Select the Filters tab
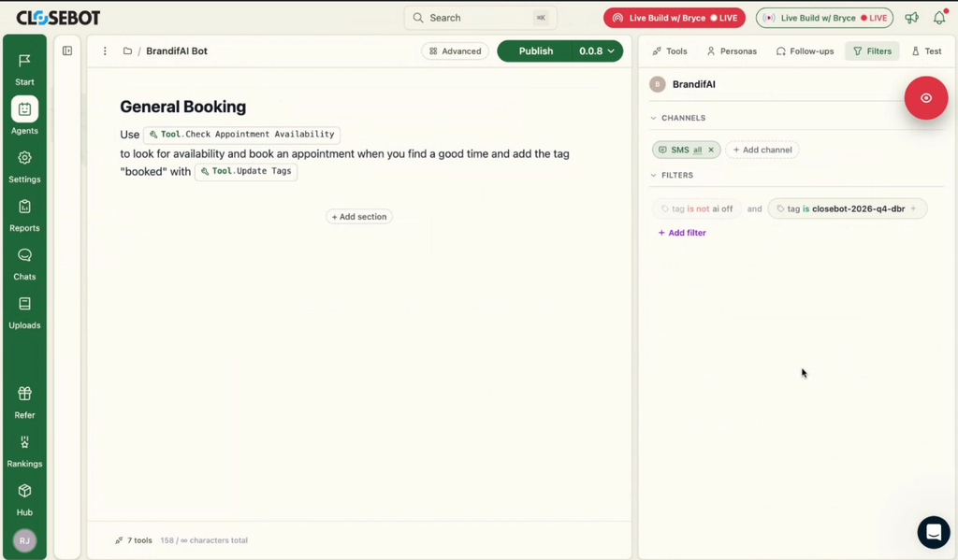 click(x=873, y=51)
